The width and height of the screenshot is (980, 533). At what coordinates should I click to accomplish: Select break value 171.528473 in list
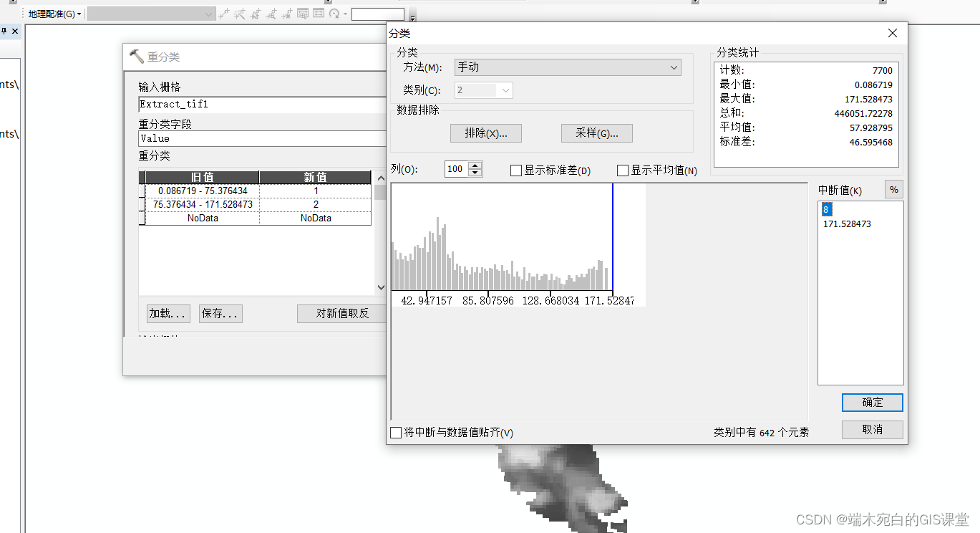[847, 224]
